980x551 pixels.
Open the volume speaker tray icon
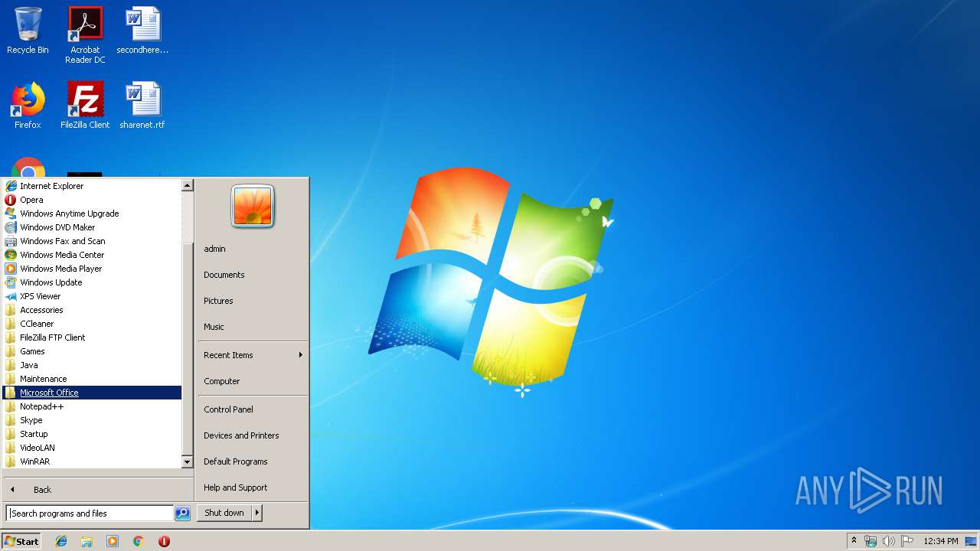tap(888, 541)
